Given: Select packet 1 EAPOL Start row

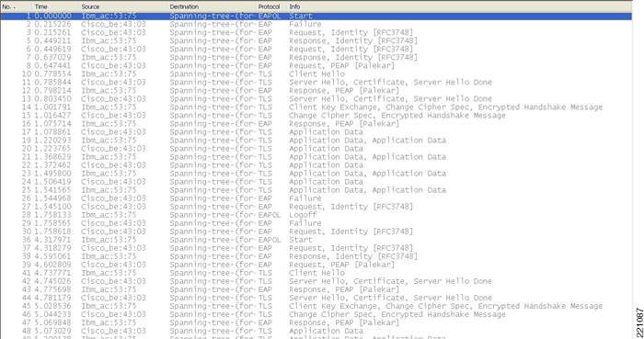Looking at the screenshot, I should [x=316, y=16].
